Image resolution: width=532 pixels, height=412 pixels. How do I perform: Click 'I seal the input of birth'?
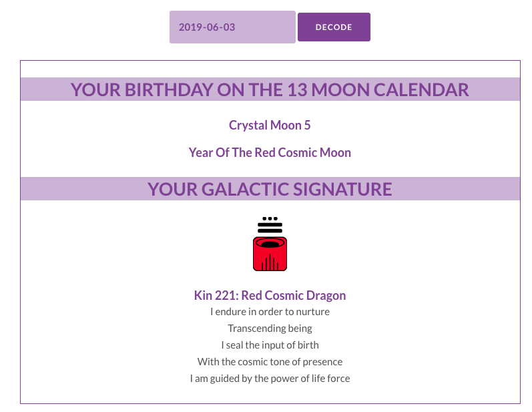[270, 345]
